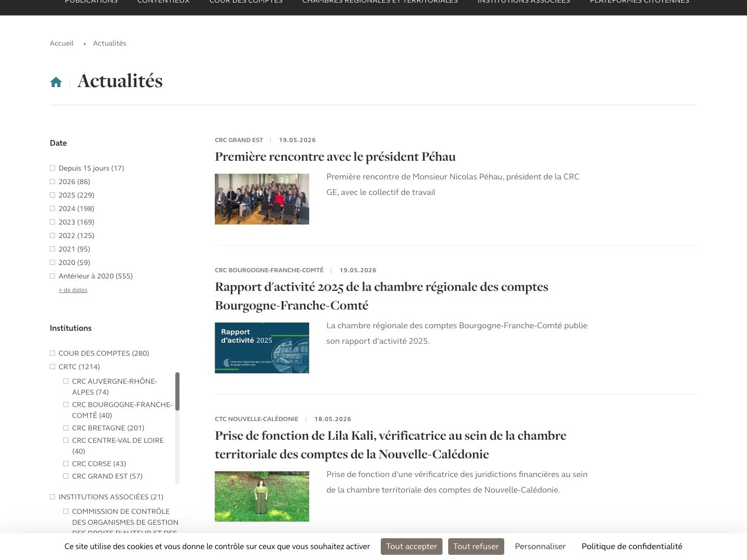747x560 pixels.
Task: Open article 'Première rencontre avec le président Péhau'
Action: pos(335,157)
